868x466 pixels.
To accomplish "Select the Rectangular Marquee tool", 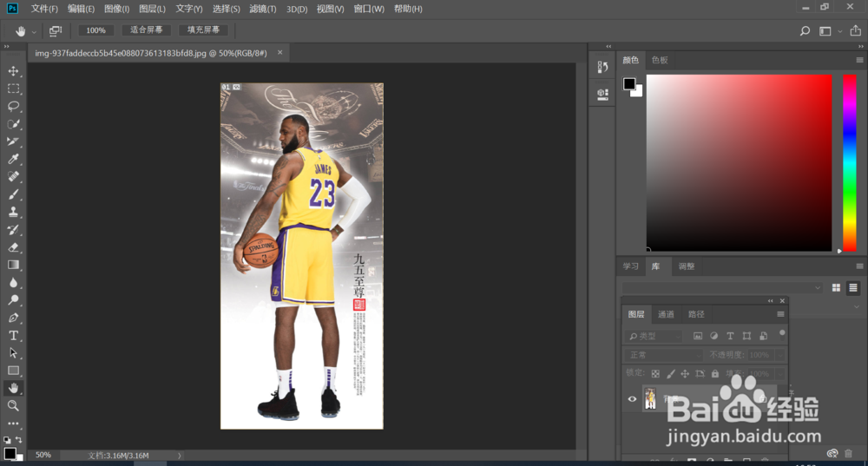I will coord(14,89).
